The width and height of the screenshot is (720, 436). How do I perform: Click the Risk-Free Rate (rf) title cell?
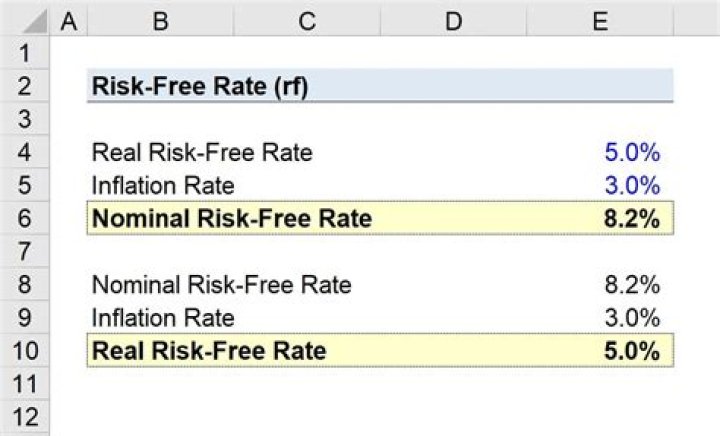point(199,86)
